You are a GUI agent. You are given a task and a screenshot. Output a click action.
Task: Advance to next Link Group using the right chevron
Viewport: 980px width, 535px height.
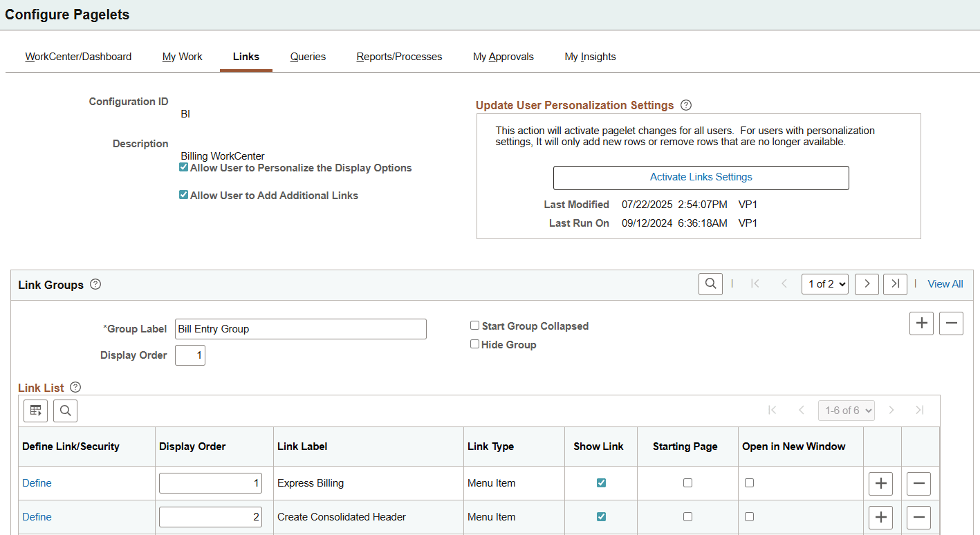[867, 283]
